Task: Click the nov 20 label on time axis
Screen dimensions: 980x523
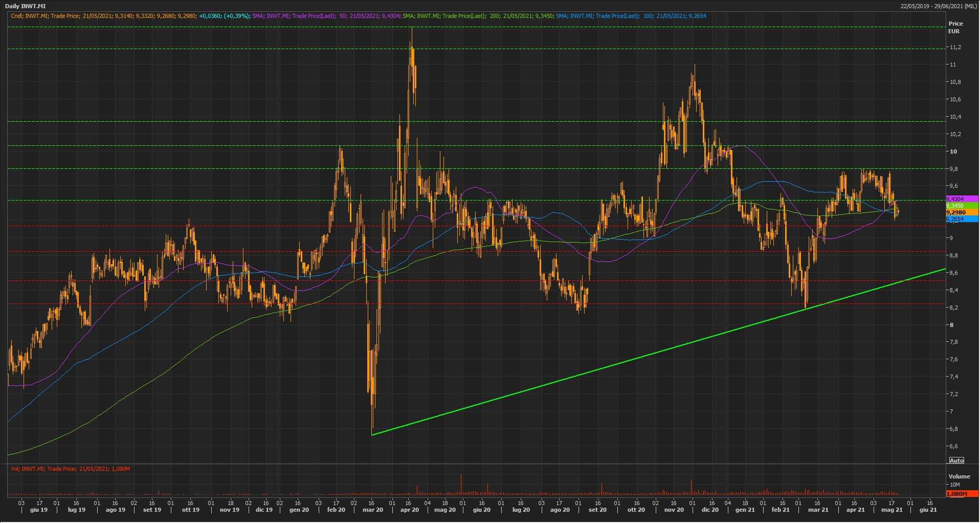Action: pos(674,510)
